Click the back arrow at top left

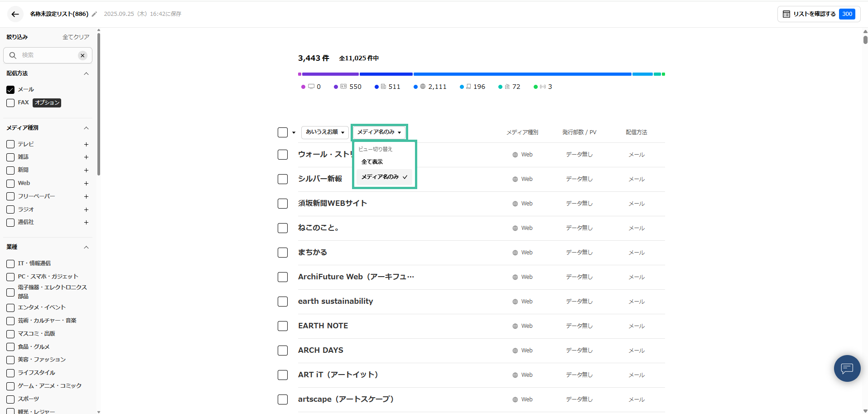[15, 14]
